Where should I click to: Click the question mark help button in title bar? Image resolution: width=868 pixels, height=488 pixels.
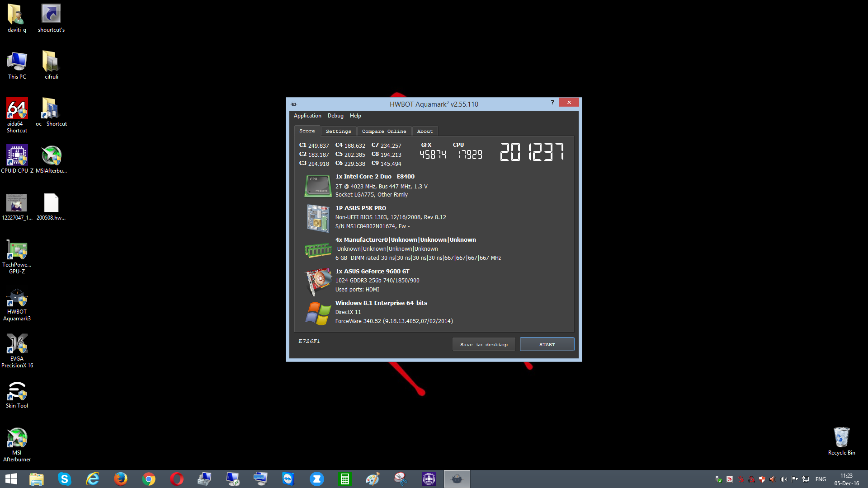click(x=552, y=103)
